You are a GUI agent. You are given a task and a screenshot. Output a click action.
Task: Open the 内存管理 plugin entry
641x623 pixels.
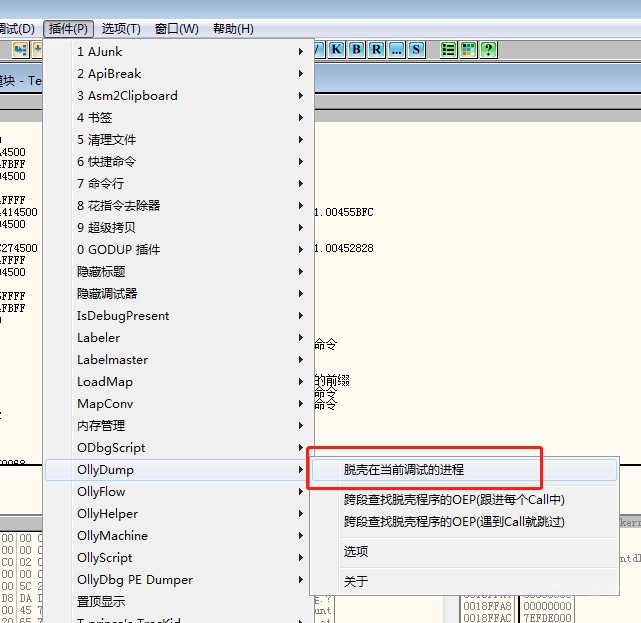[x=179, y=426]
